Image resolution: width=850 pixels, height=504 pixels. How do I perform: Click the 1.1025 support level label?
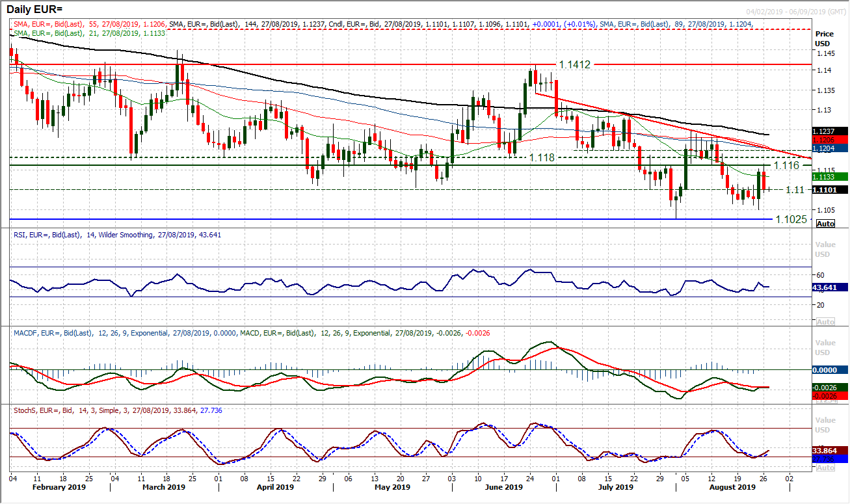pyautogui.click(x=791, y=219)
